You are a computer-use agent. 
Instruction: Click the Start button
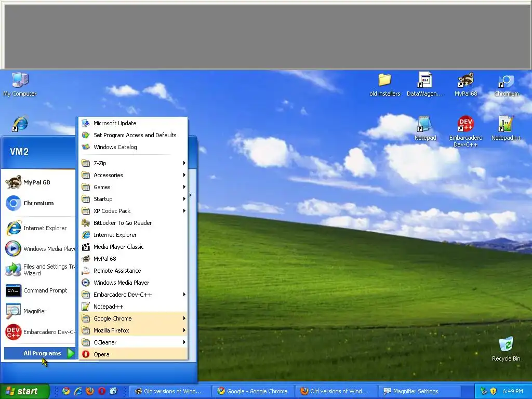(24, 391)
